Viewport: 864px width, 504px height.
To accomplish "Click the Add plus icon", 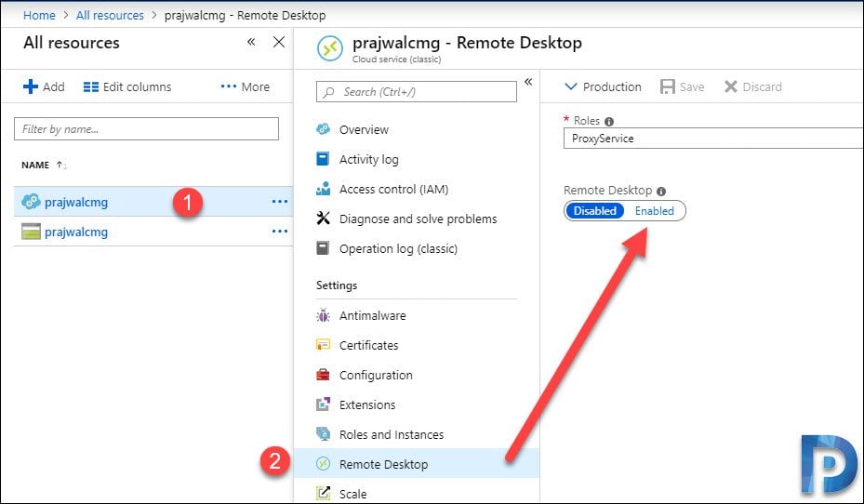I will tap(31, 86).
